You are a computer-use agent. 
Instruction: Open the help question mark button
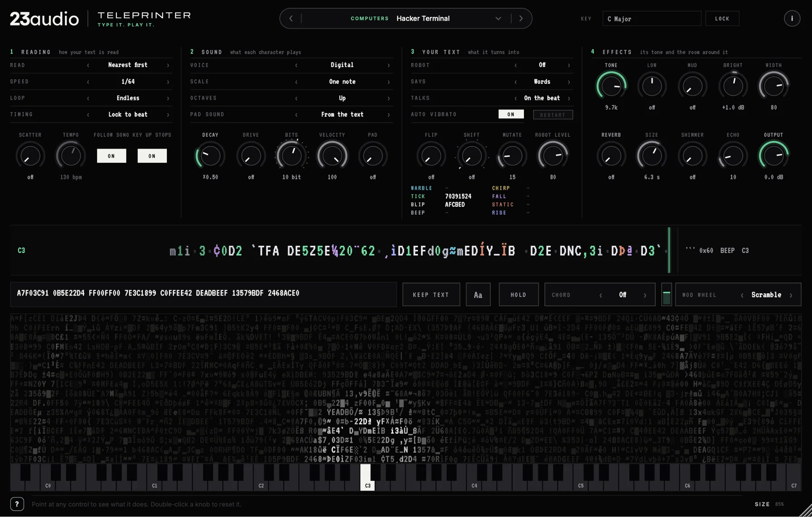click(17, 504)
